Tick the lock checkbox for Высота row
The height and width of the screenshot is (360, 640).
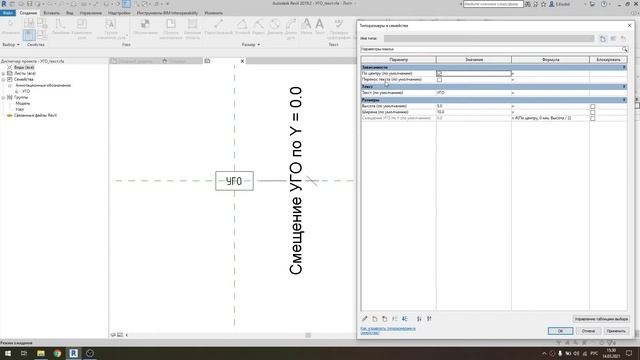592,106
